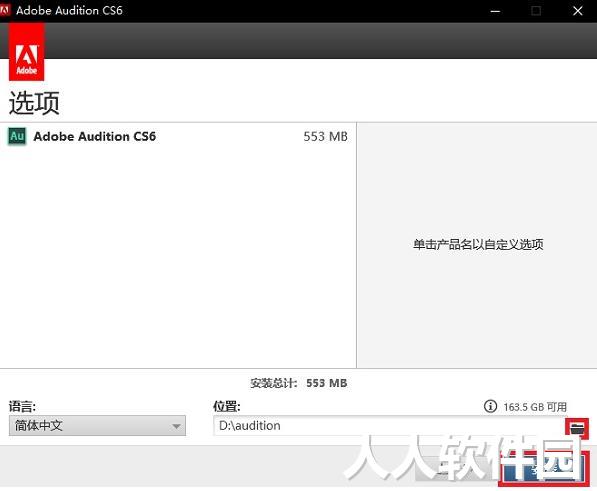The image size is (597, 491).
Task: Click the red Adobe logo
Action: [27, 52]
